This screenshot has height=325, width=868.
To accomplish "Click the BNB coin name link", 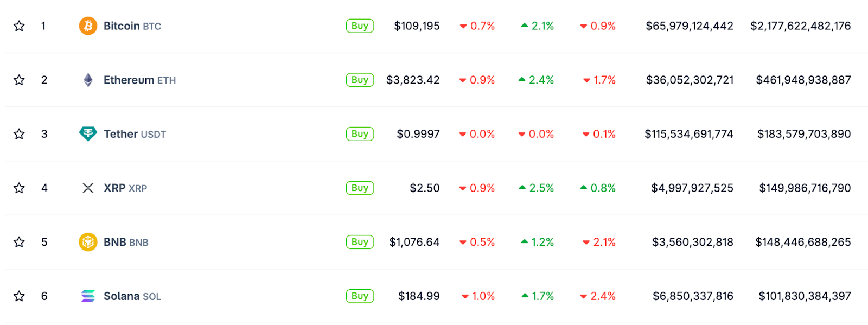I will click(x=125, y=242).
